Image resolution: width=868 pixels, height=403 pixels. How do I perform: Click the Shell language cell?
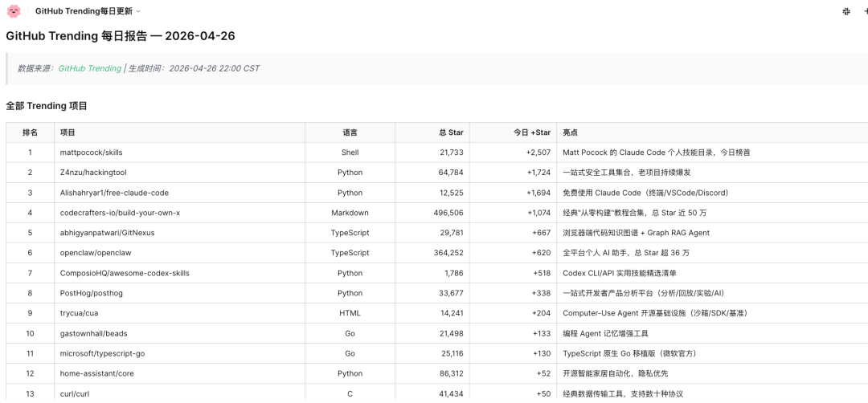[x=350, y=153]
